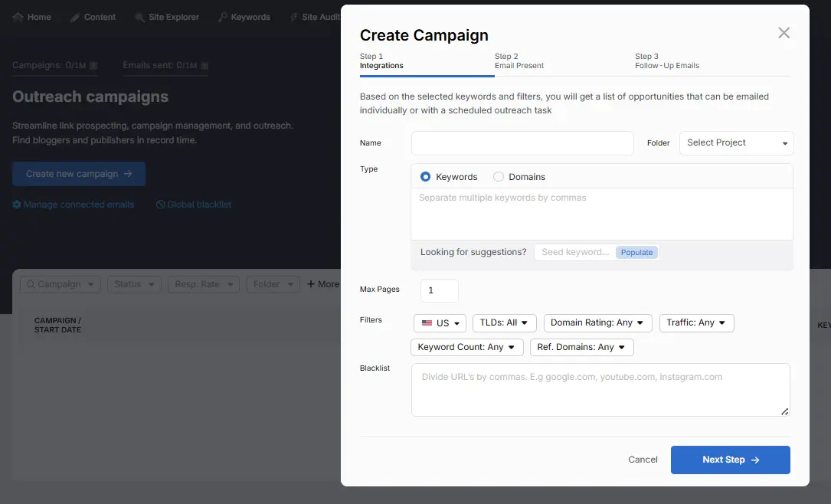
Task: Expand the Traffic: Any filter dropdown
Action: 696,323
